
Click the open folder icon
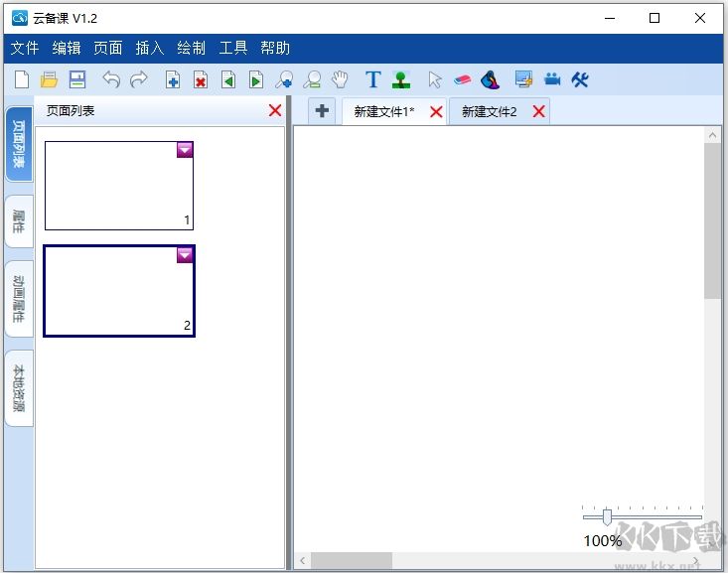[x=49, y=80]
